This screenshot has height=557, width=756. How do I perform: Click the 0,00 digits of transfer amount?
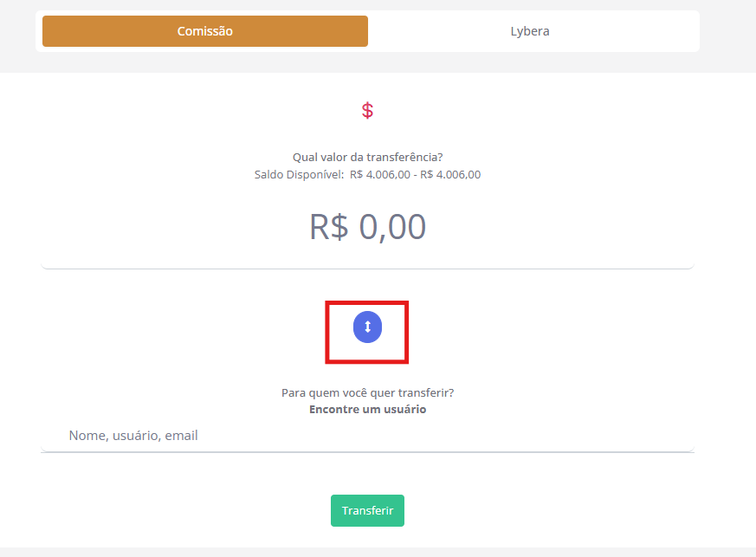(x=392, y=227)
